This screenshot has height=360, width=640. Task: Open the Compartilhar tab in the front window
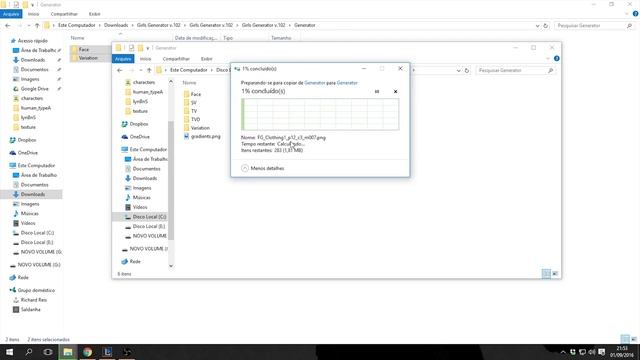pyautogui.click(x=176, y=59)
